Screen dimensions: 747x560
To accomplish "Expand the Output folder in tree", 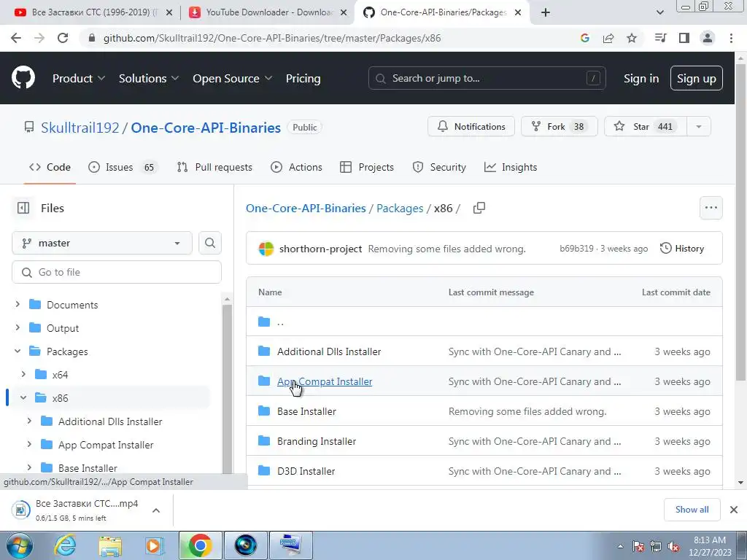I will [18, 327].
